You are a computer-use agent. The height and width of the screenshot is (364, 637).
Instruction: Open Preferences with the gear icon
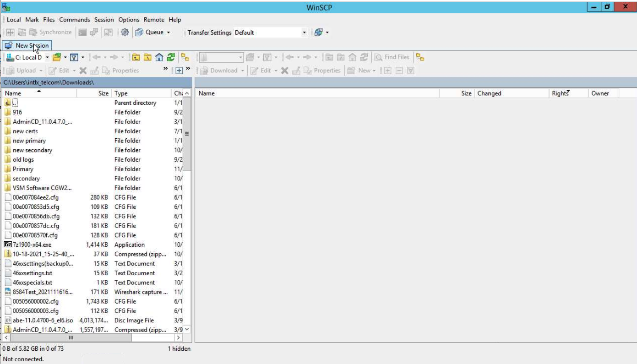tap(125, 32)
